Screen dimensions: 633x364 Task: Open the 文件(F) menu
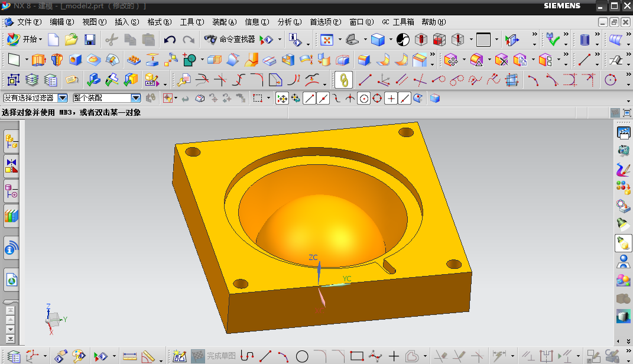pos(29,22)
